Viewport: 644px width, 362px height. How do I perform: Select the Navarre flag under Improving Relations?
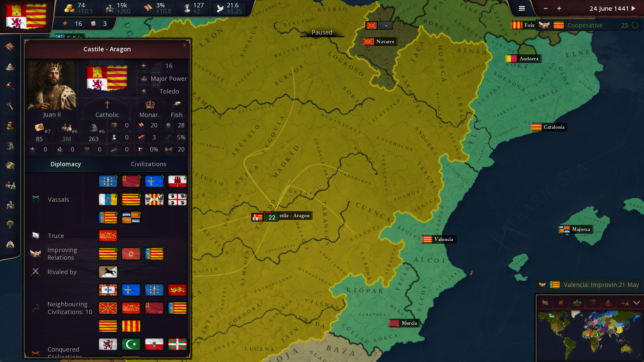coord(131,254)
